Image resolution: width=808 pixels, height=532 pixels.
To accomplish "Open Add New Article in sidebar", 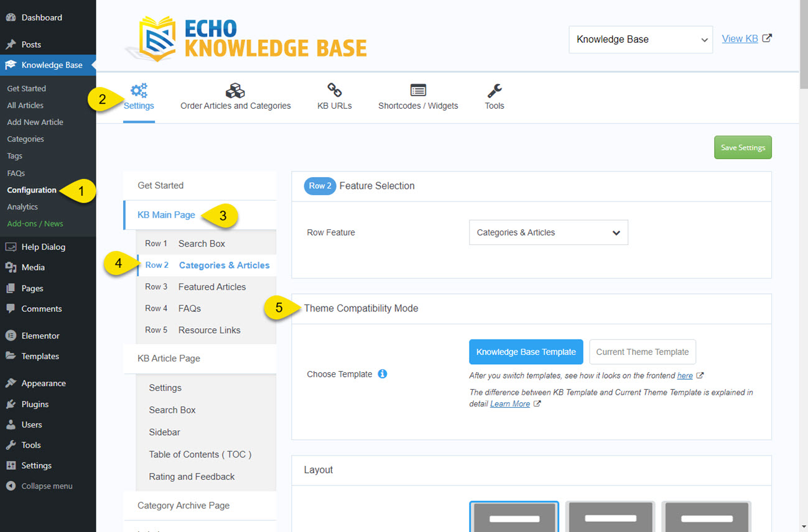I will [x=35, y=122].
